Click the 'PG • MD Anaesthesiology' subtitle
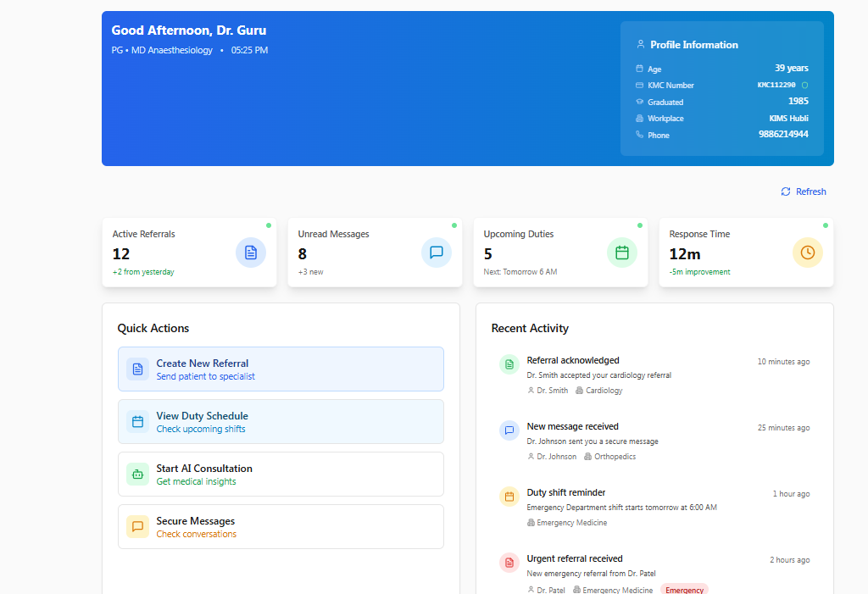This screenshot has height=594, width=868. [162, 50]
